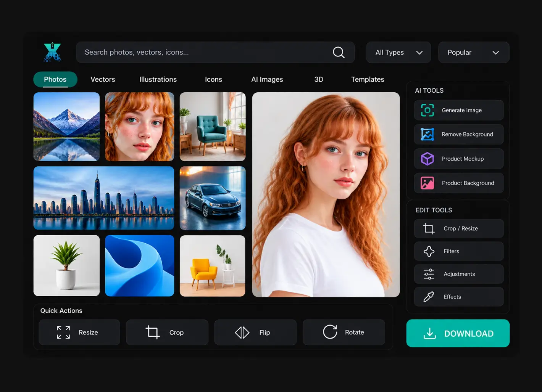Click the Remove Background picture icon
The width and height of the screenshot is (542, 392).
pos(427,134)
